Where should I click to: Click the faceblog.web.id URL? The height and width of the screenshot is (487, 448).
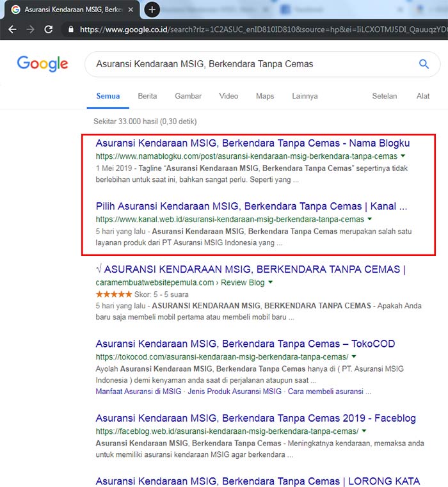click(x=227, y=431)
